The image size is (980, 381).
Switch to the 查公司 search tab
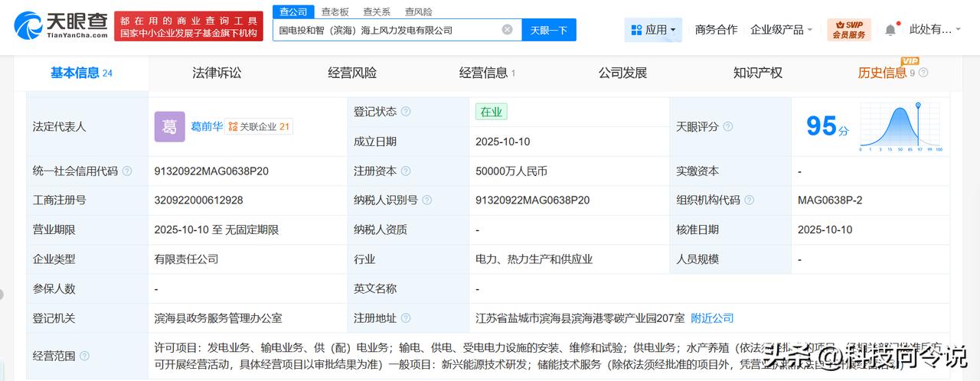point(293,11)
